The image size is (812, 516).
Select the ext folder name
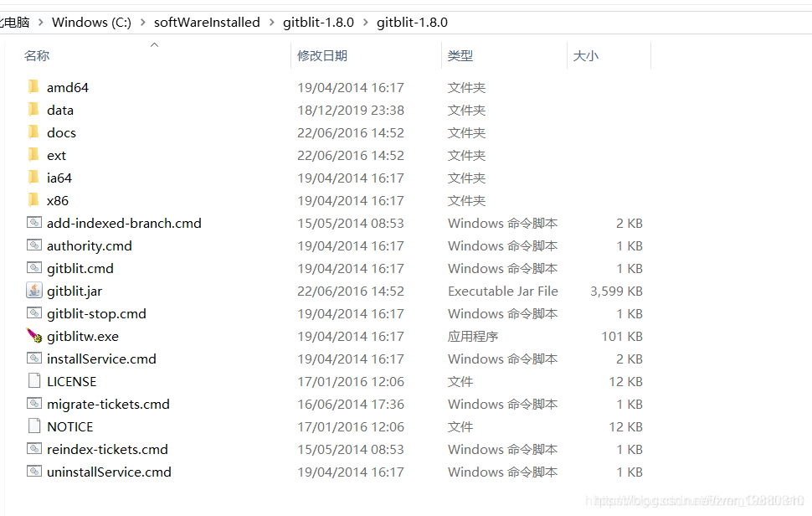click(x=56, y=156)
